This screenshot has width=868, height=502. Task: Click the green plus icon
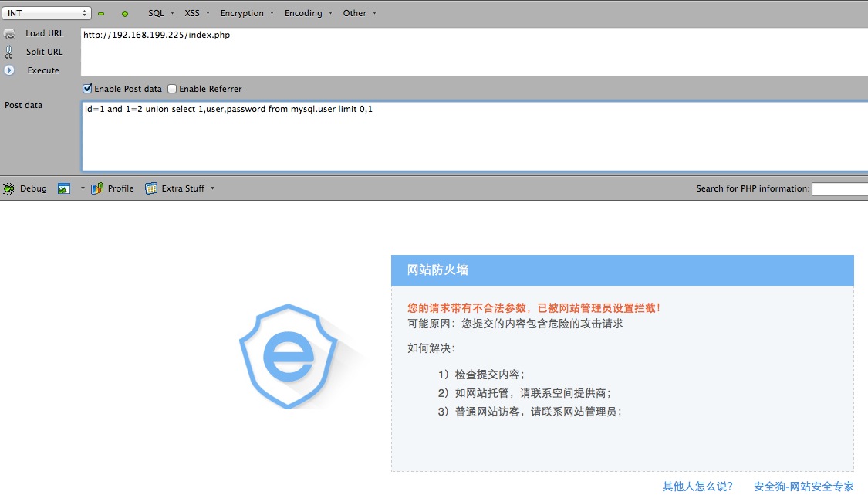coord(124,13)
